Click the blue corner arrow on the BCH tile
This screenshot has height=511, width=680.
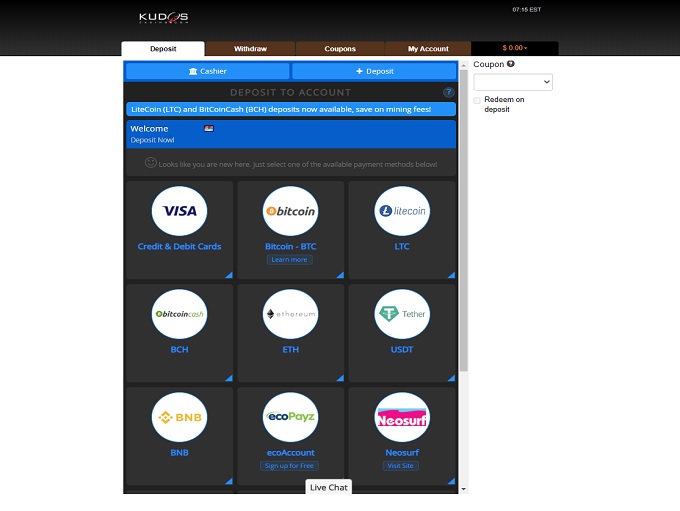(229, 378)
